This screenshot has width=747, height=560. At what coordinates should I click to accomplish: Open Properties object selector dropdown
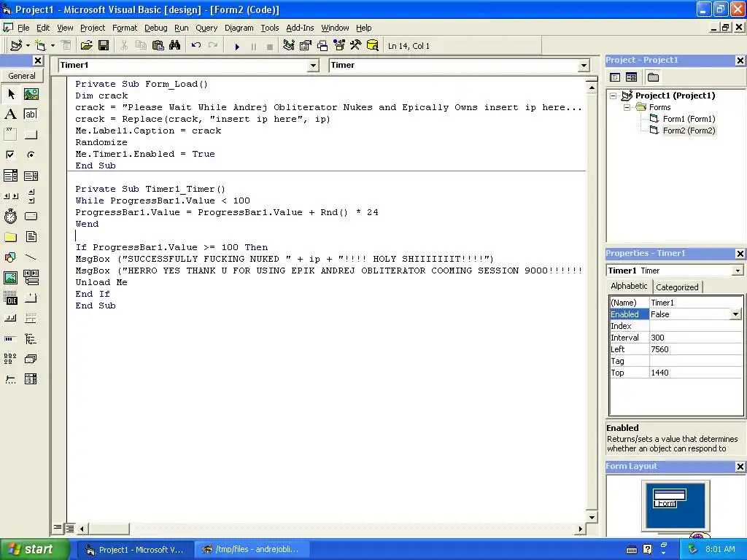point(738,271)
